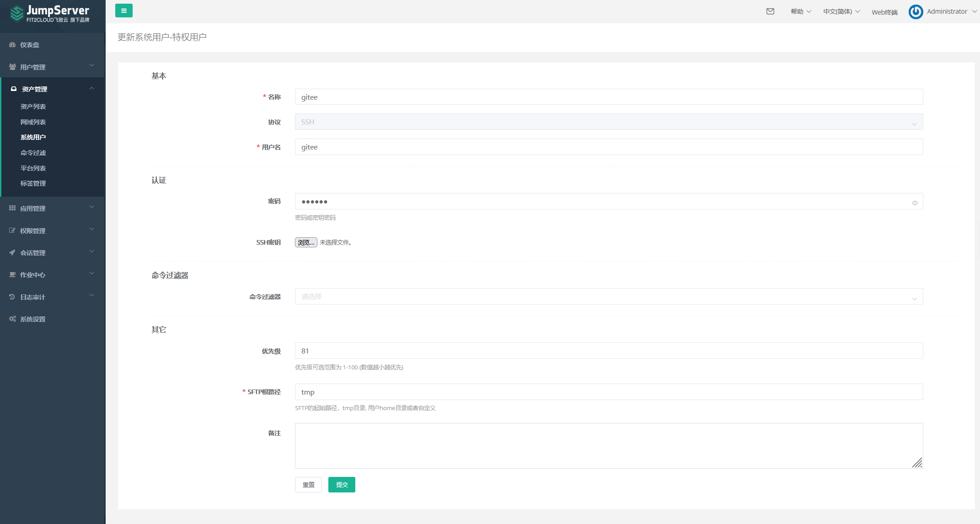Open 标签管理 in the sidebar

(33, 183)
